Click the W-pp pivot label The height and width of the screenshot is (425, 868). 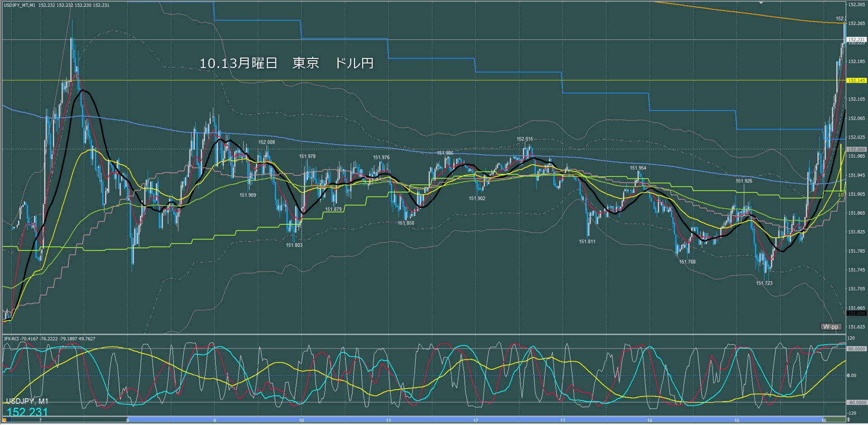pyautogui.click(x=831, y=327)
